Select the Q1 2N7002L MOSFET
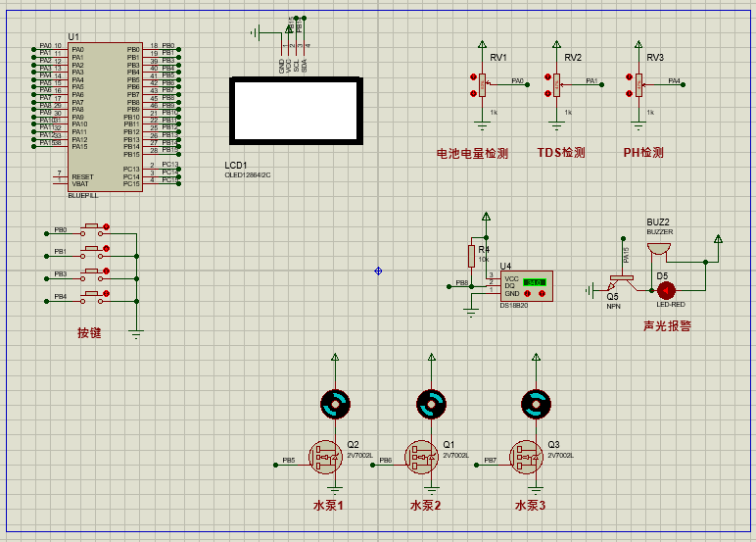The width and height of the screenshot is (756, 542). coord(421,457)
